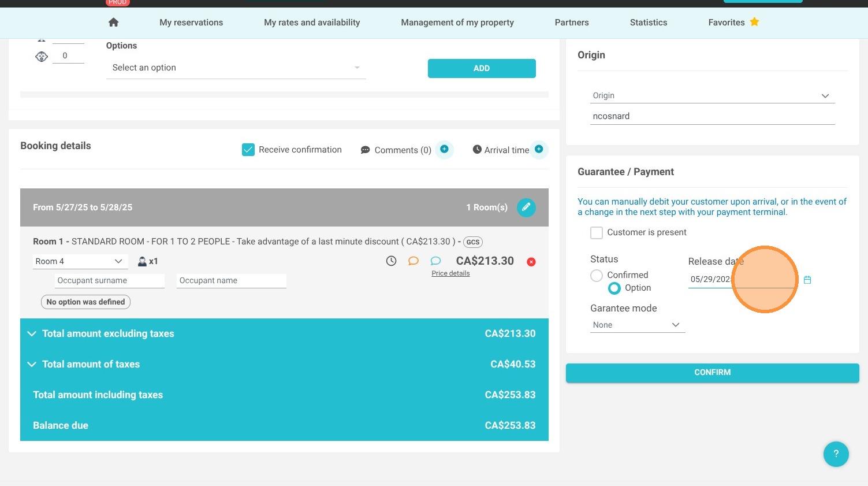Viewport: 868px width, 486px height.
Task: Open the help question mark button
Action: (836, 454)
